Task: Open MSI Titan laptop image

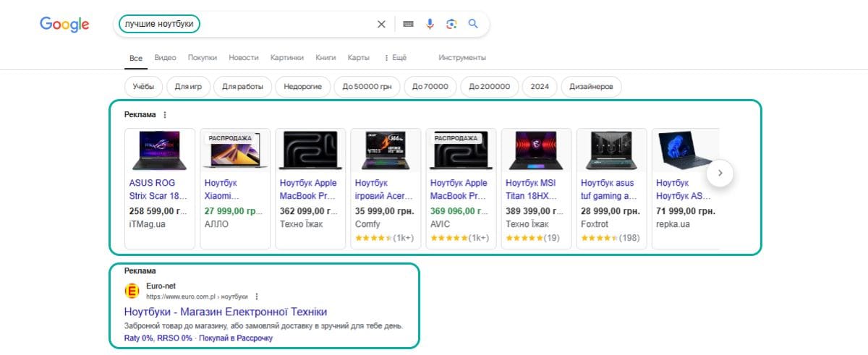Action: click(536, 151)
